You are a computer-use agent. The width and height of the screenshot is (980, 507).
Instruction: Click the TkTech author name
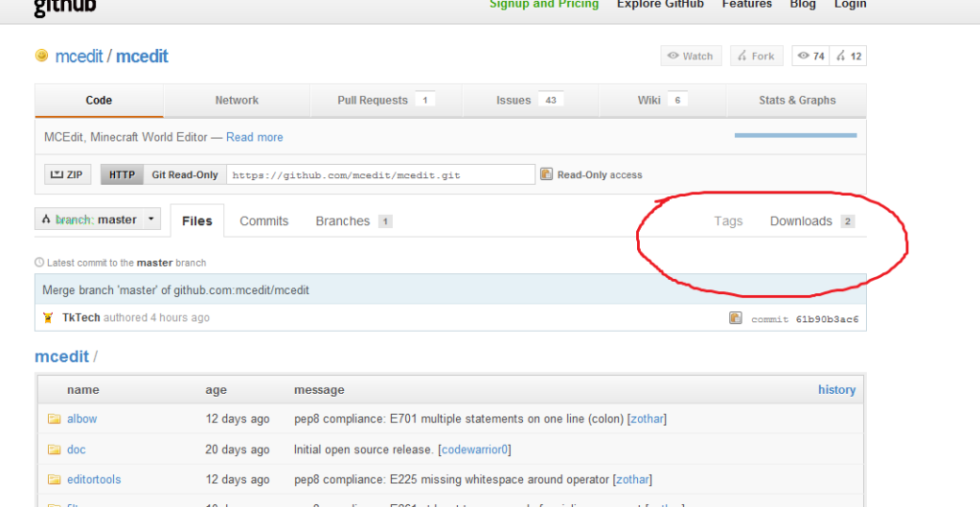point(81,317)
